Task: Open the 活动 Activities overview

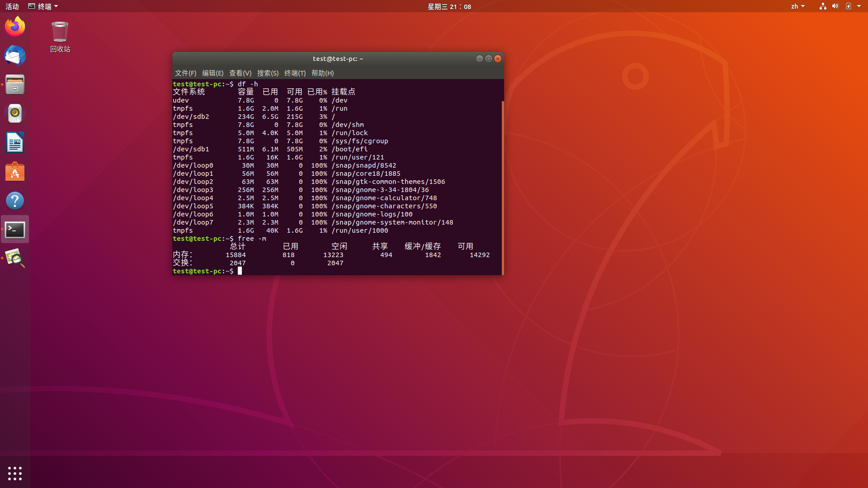Action: (x=12, y=6)
